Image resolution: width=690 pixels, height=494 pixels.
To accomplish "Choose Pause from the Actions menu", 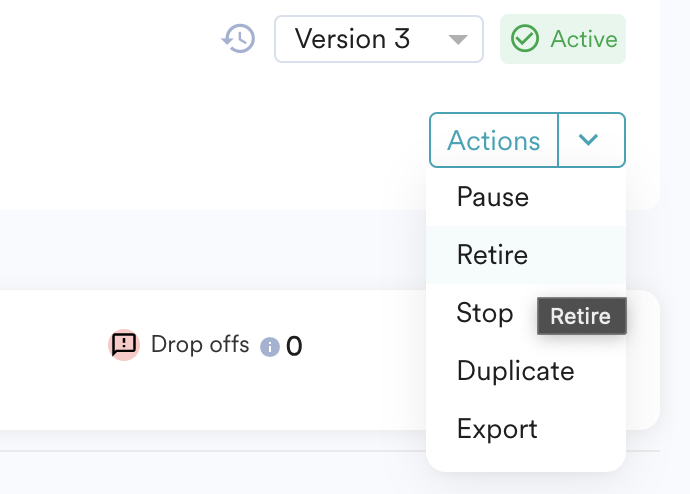I will 492,197.
